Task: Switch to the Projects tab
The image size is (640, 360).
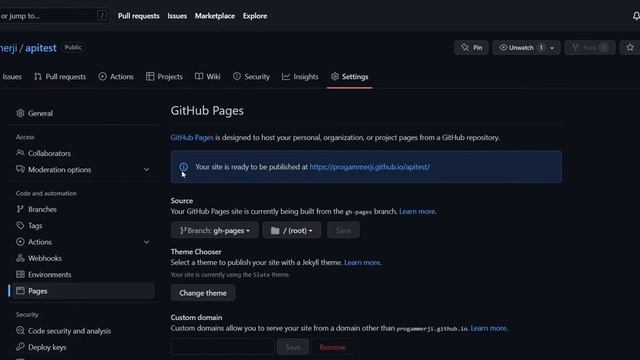Action: coord(164,77)
